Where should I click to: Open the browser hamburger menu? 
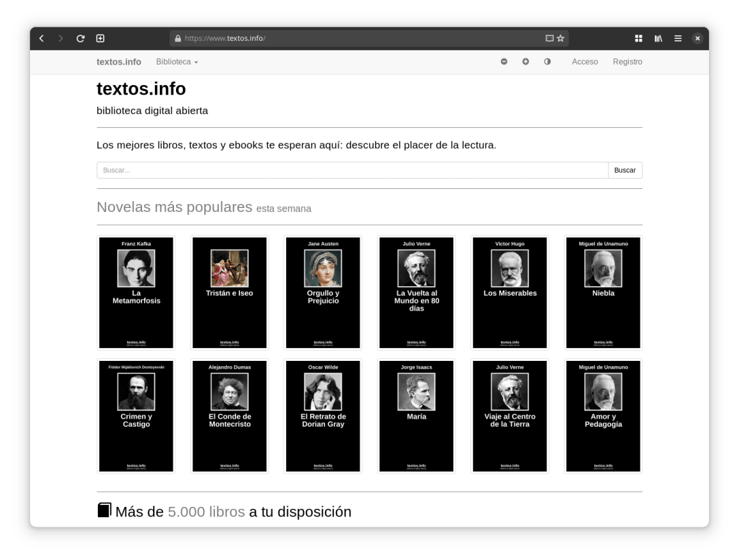click(678, 38)
